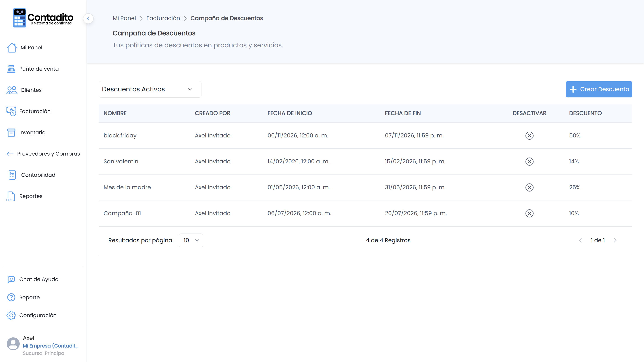This screenshot has width=644, height=362.
Task: Click the Chat de Ayuda bubble icon
Action: 11,280
